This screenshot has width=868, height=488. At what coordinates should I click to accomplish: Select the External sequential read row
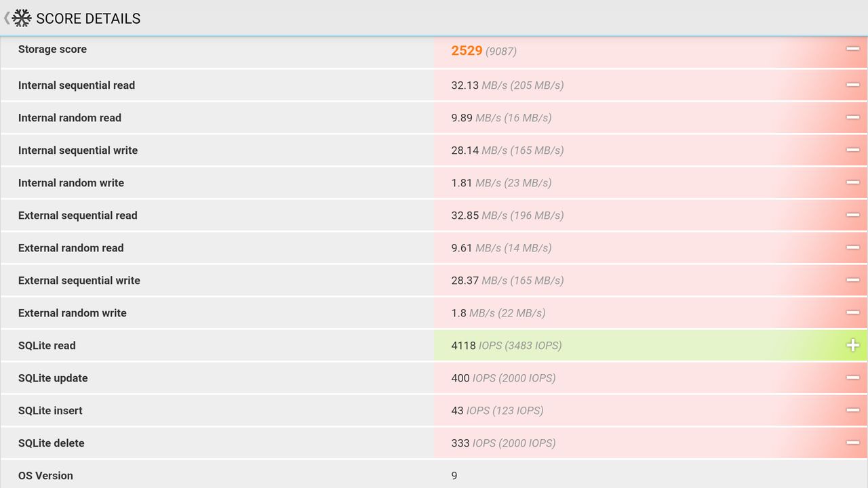(434, 216)
